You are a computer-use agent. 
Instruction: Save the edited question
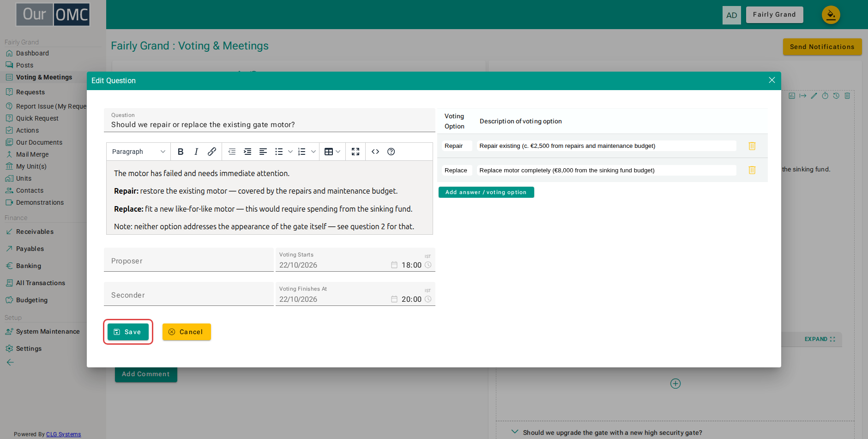point(128,332)
